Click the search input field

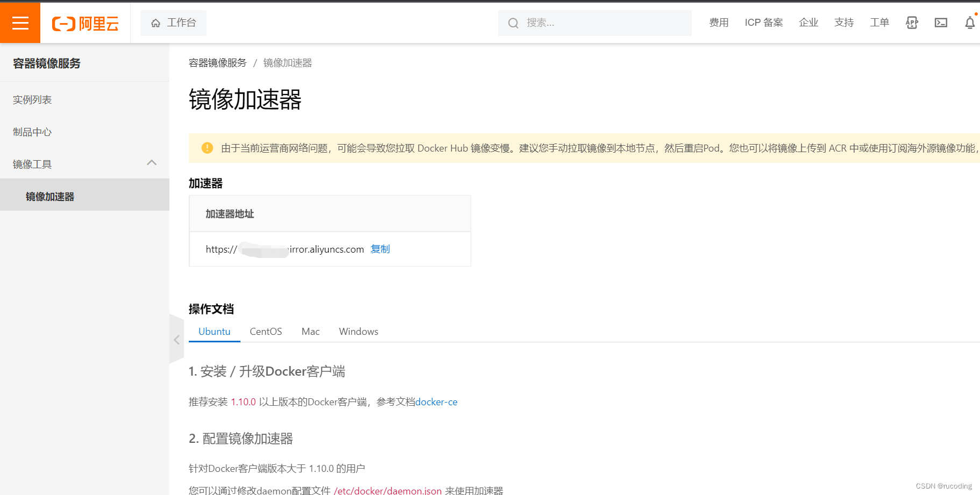pos(592,23)
